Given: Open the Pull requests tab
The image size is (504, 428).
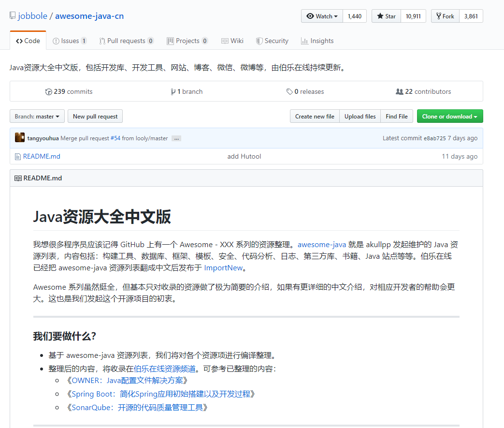Looking at the screenshot, I should 126,41.
